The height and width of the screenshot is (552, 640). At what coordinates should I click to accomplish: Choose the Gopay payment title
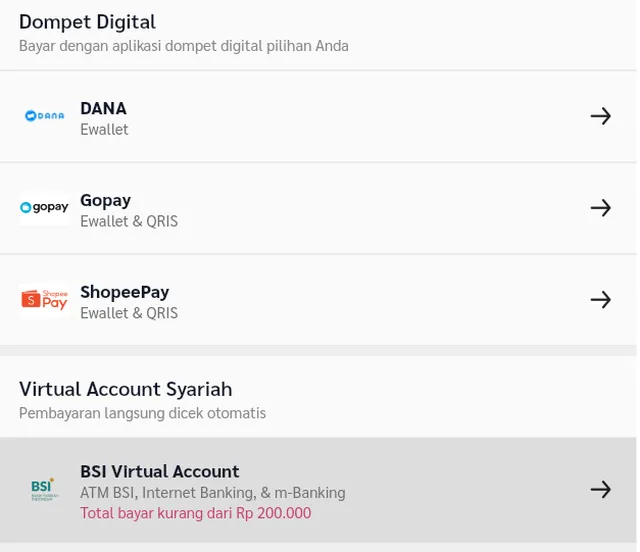tap(105, 199)
